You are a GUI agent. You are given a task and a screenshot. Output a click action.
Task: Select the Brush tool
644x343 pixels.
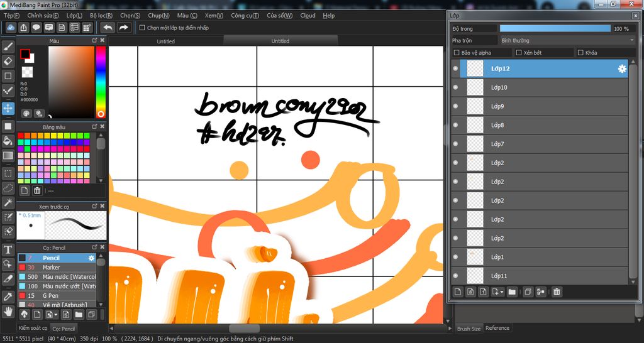tap(8, 46)
